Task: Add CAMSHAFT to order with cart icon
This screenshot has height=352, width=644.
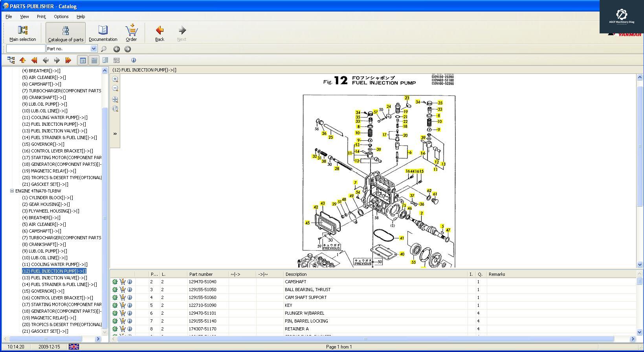Action: click(x=123, y=282)
